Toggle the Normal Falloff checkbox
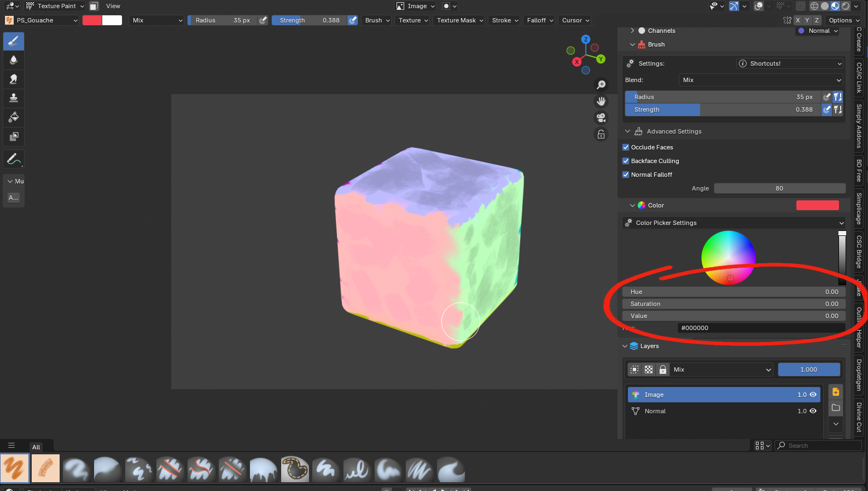The image size is (868, 491). [x=626, y=175]
